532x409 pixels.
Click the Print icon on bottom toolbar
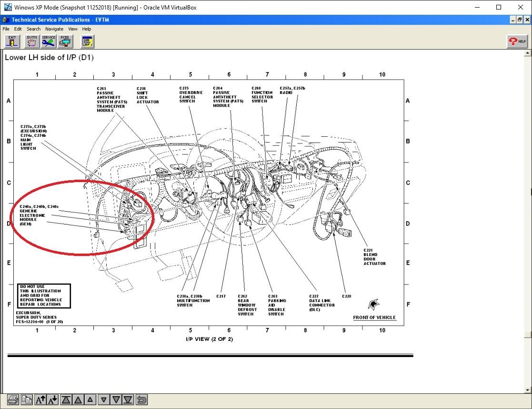(x=14, y=399)
